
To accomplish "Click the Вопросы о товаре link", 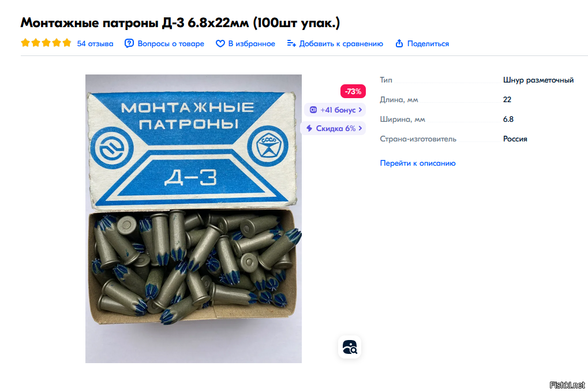I will pos(171,43).
